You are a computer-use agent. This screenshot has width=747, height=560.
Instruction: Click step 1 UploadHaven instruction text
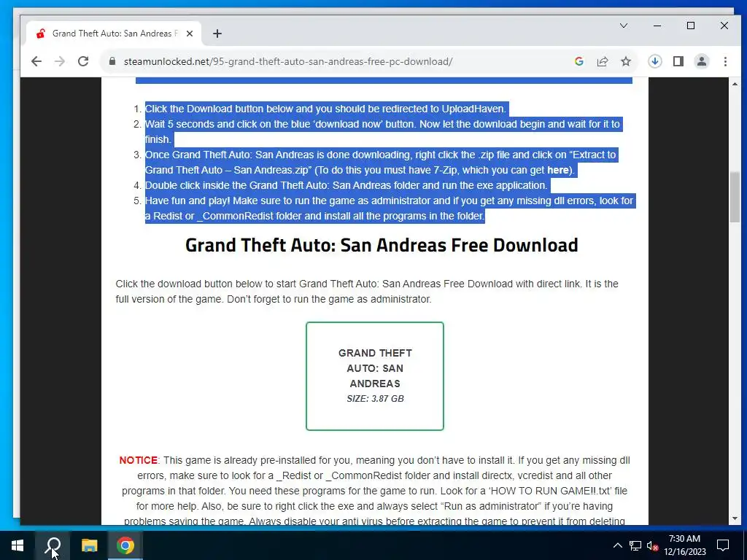(325, 109)
